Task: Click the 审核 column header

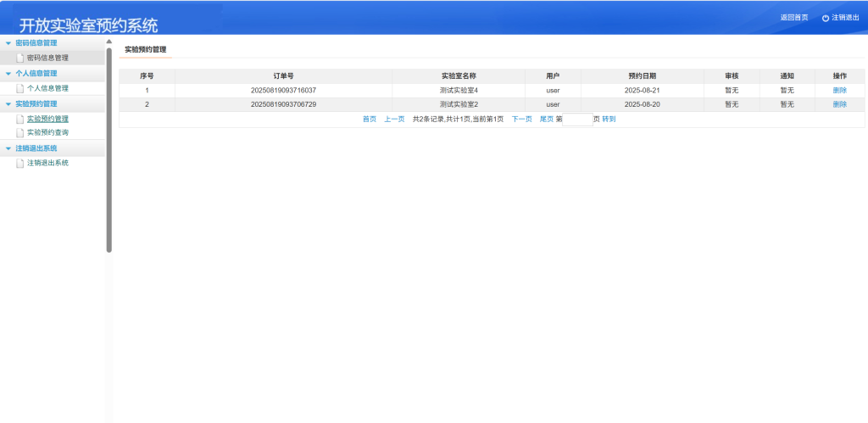Action: point(732,76)
